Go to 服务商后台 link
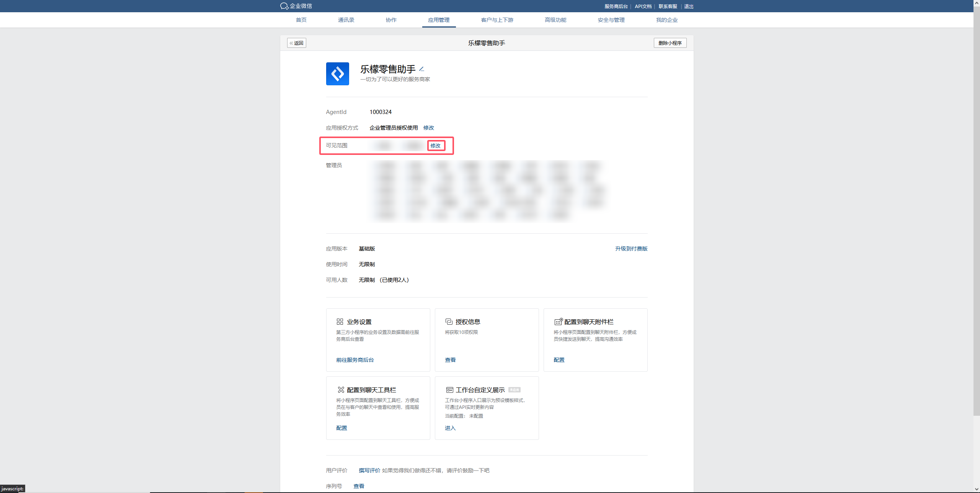 tap(616, 7)
